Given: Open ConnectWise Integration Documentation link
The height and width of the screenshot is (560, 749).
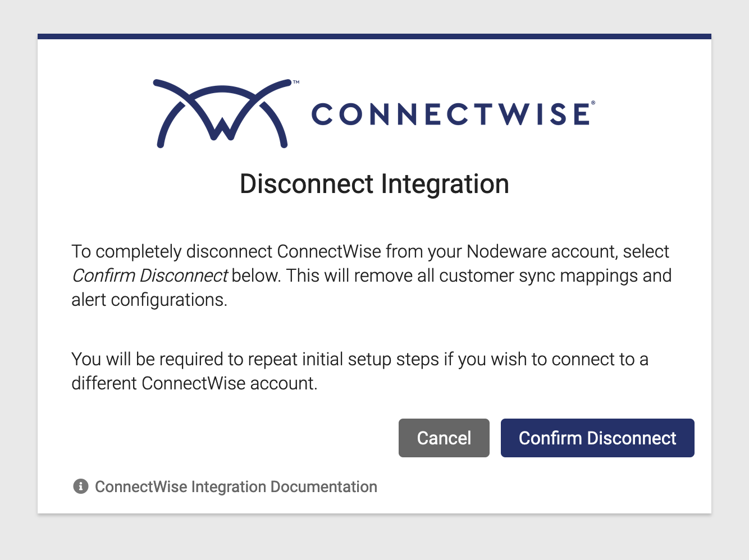Looking at the screenshot, I should [x=236, y=486].
